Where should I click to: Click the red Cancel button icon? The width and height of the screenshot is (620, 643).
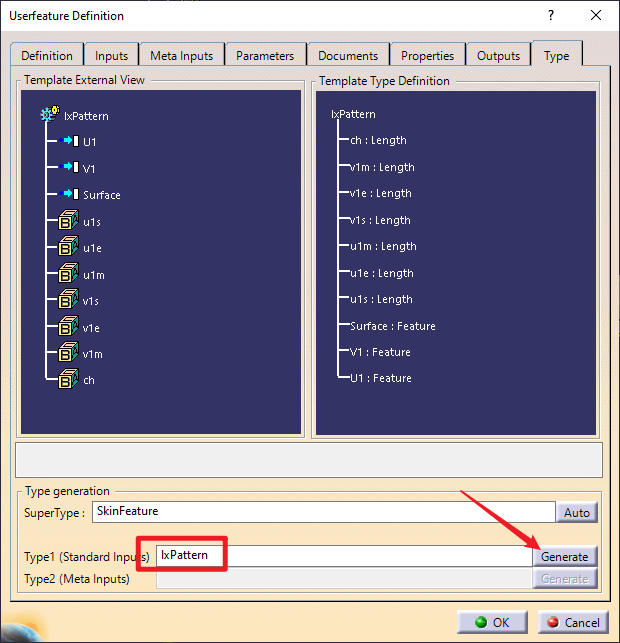point(553,622)
